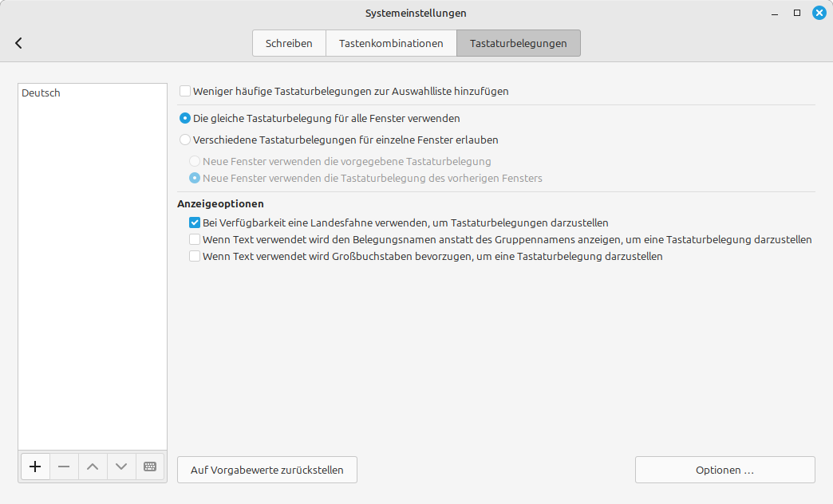Move layout down with down arrow icon
The width and height of the screenshot is (833, 504).
[121, 467]
